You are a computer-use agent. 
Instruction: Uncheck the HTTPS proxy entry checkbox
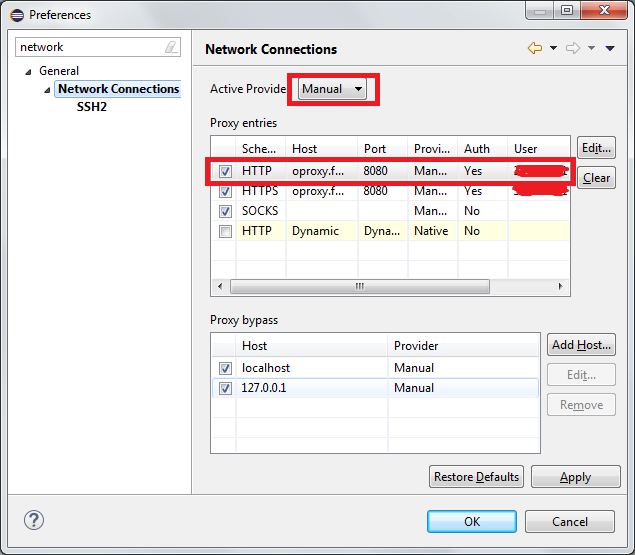(x=225, y=191)
